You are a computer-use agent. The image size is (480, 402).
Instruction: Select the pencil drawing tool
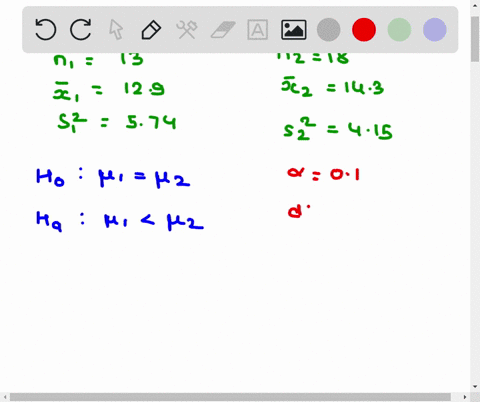tap(151, 30)
